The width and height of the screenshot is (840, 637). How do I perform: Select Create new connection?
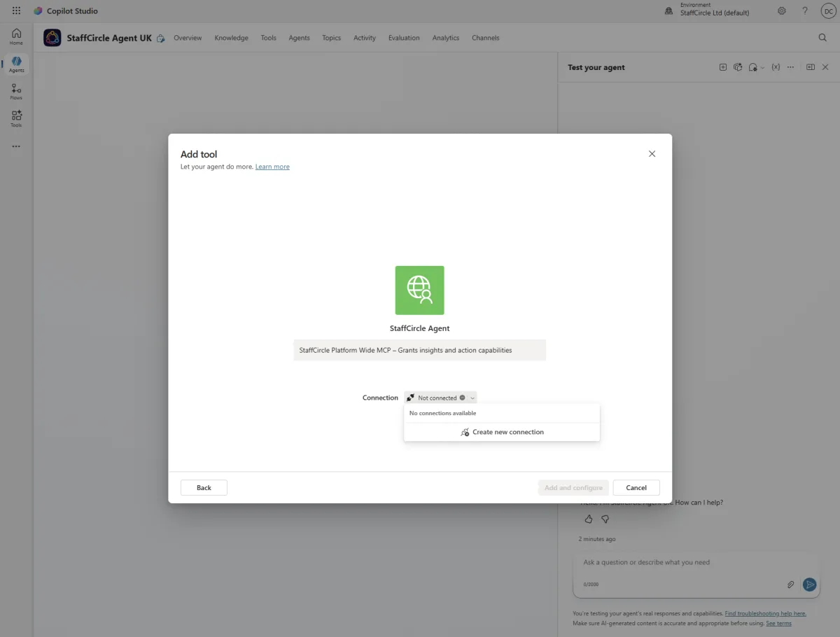tap(502, 432)
